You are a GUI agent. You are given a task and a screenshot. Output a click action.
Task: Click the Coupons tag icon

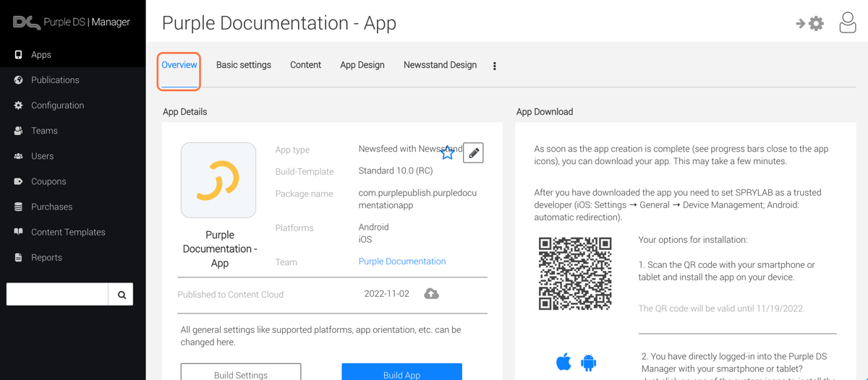(18, 181)
